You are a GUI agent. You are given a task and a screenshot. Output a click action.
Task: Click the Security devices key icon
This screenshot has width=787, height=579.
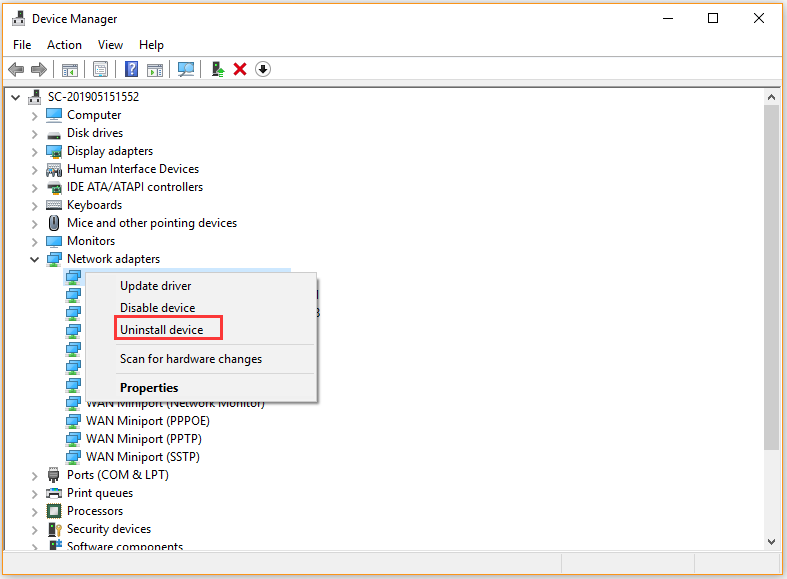click(x=54, y=529)
